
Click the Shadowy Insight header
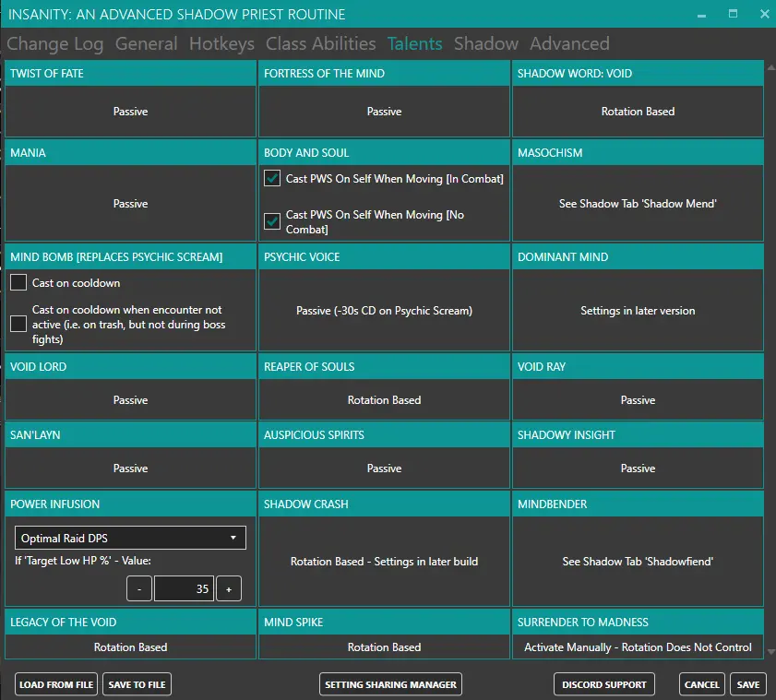638,434
